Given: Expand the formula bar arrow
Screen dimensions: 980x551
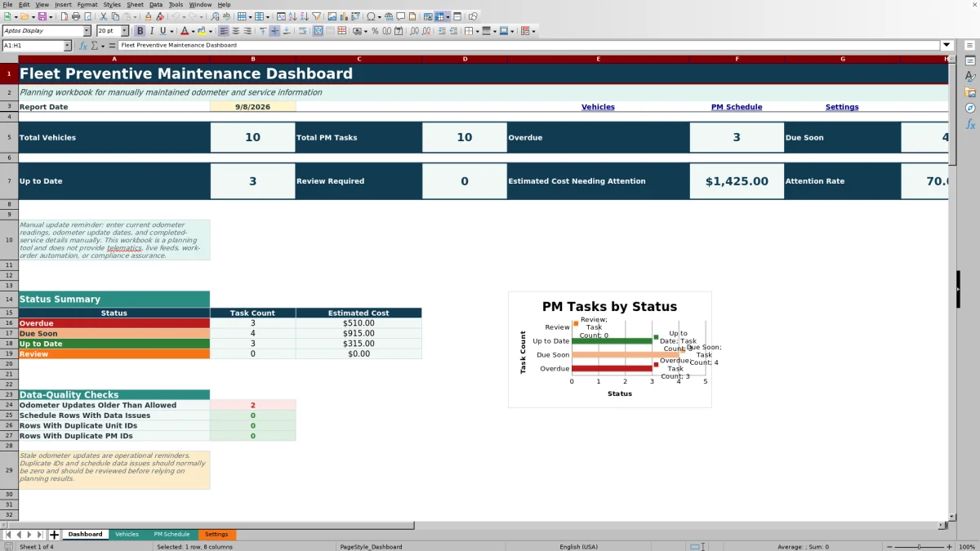Looking at the screenshot, I should coord(947,46).
